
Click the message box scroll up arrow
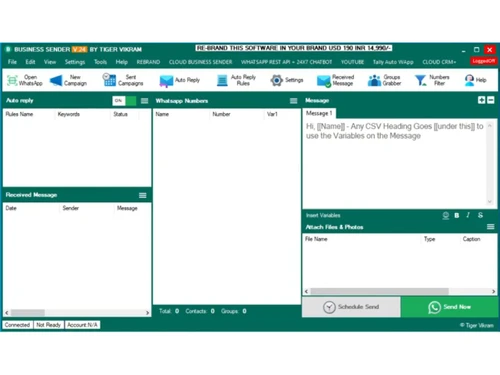tap(490, 126)
